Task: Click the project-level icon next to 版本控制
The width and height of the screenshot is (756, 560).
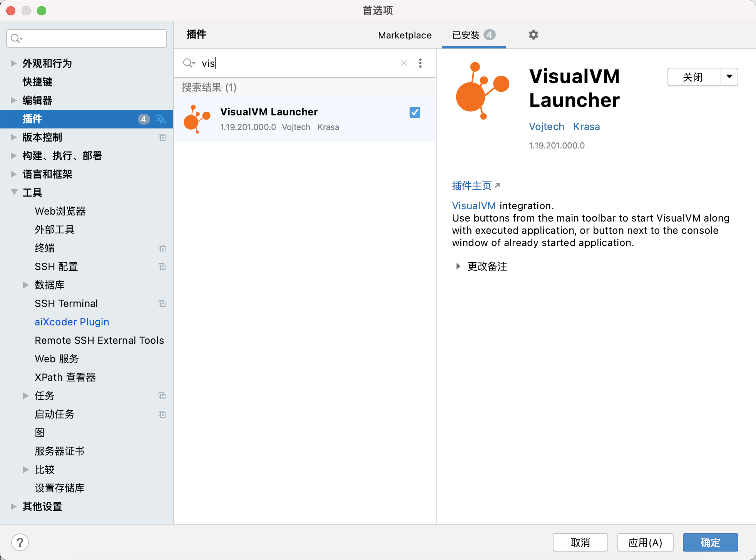Action: 162,137
